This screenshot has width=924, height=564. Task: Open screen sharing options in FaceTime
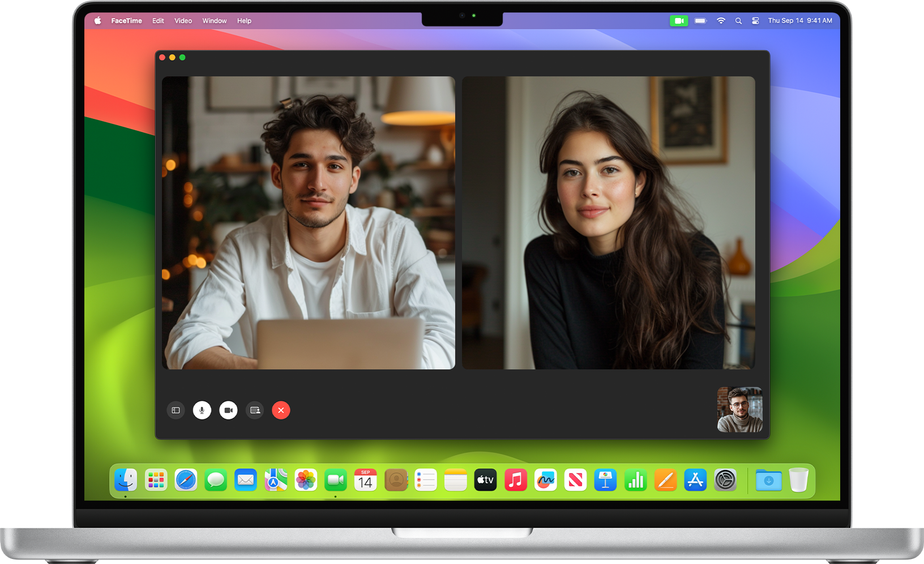[x=255, y=410]
